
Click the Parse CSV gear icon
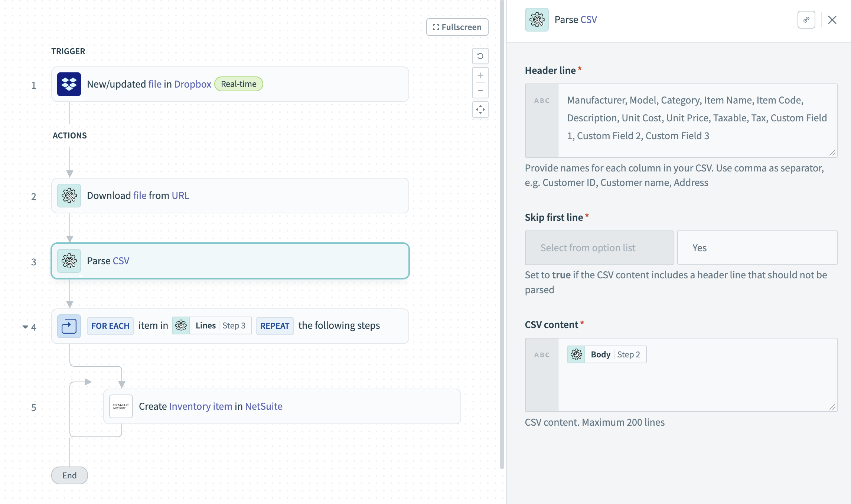69,261
